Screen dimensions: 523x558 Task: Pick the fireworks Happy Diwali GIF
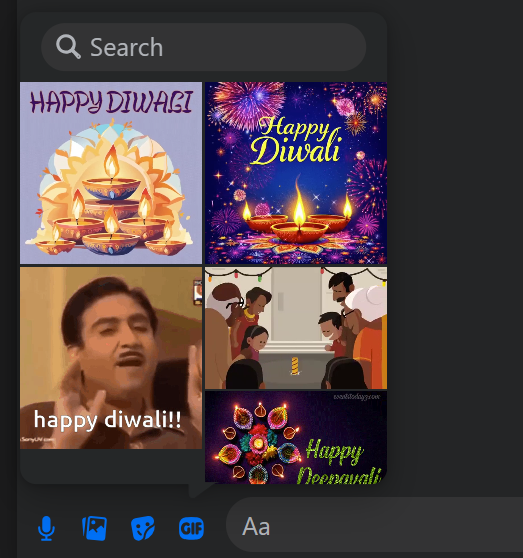pos(296,173)
